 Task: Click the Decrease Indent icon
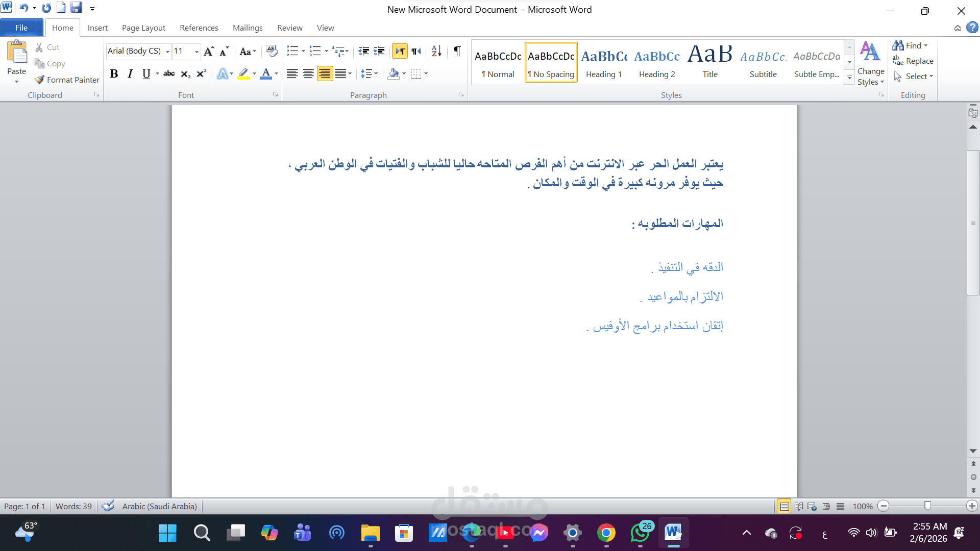tap(364, 51)
